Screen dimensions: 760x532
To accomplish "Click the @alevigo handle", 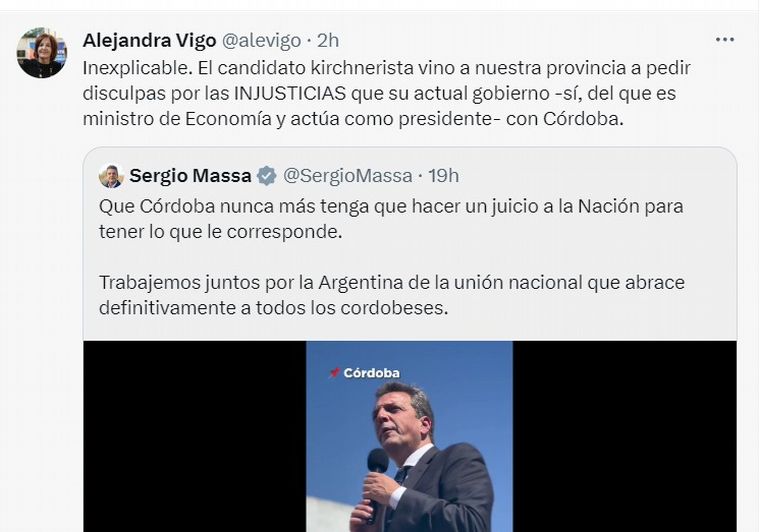I will click(x=261, y=41).
